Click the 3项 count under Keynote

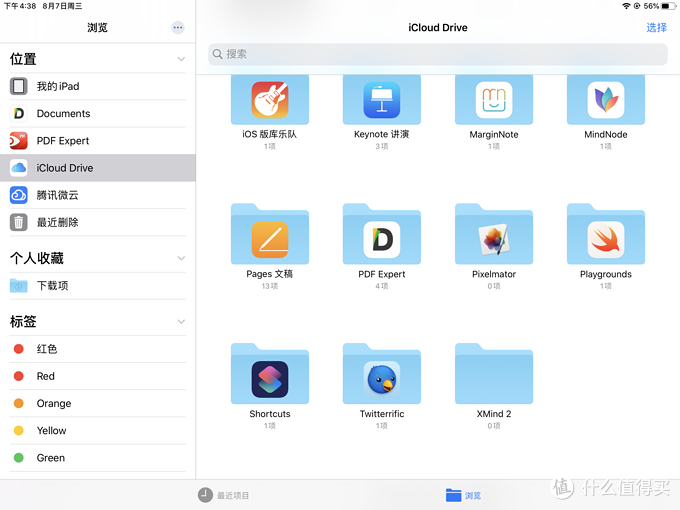coord(382,147)
